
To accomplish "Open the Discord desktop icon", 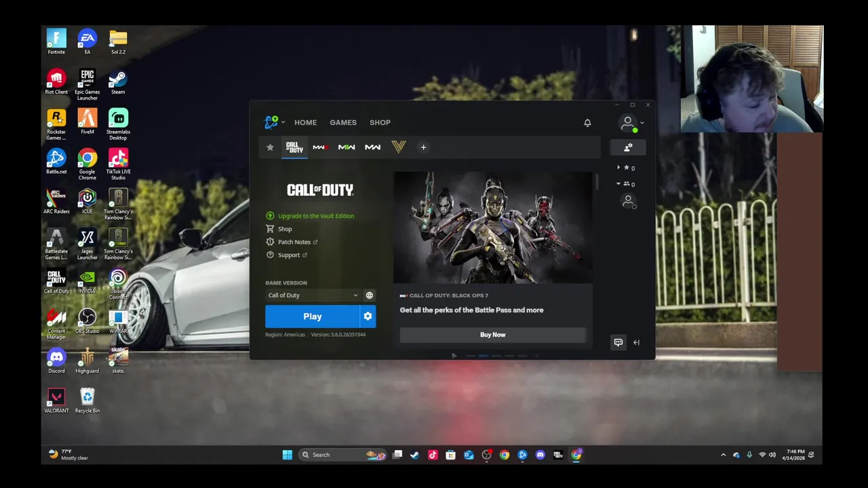I will pos(56,361).
